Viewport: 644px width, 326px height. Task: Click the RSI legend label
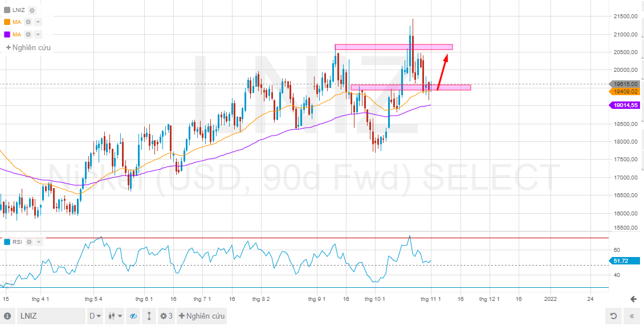coord(17,242)
